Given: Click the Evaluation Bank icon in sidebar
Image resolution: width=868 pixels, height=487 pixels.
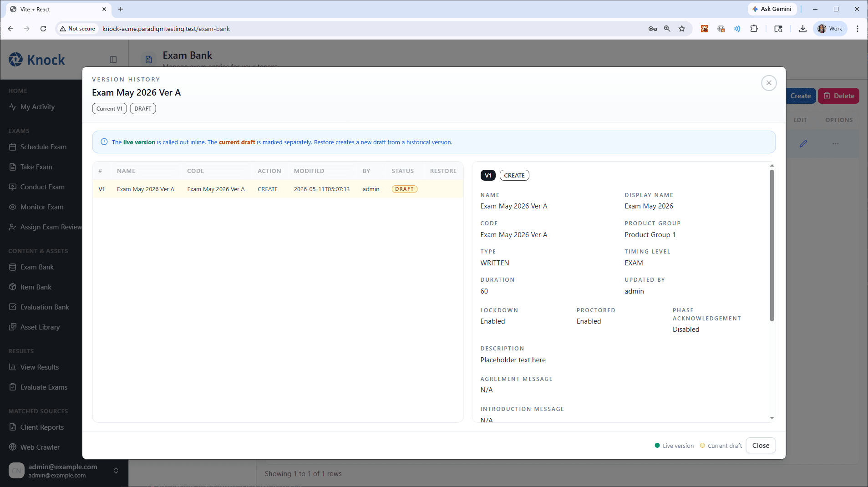Looking at the screenshot, I should point(13,307).
